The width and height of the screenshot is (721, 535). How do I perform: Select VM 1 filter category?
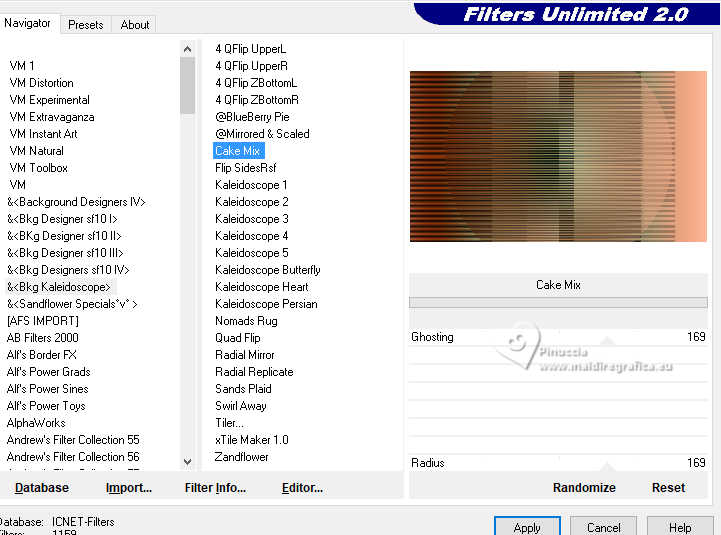click(x=22, y=66)
